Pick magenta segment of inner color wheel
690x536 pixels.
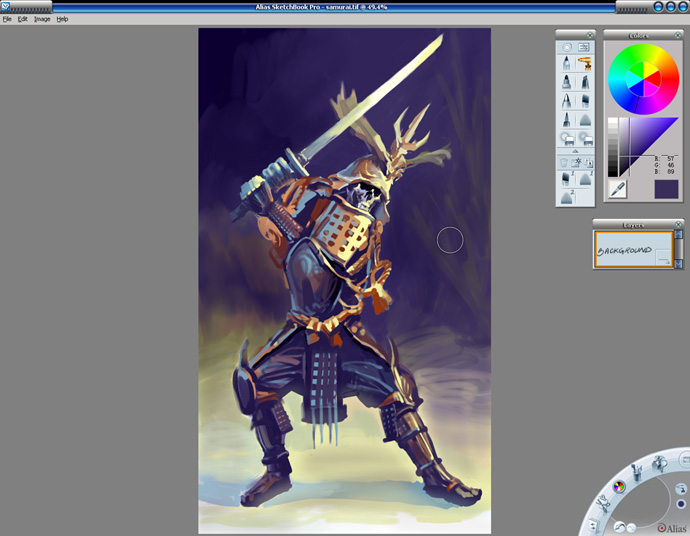tap(651, 90)
